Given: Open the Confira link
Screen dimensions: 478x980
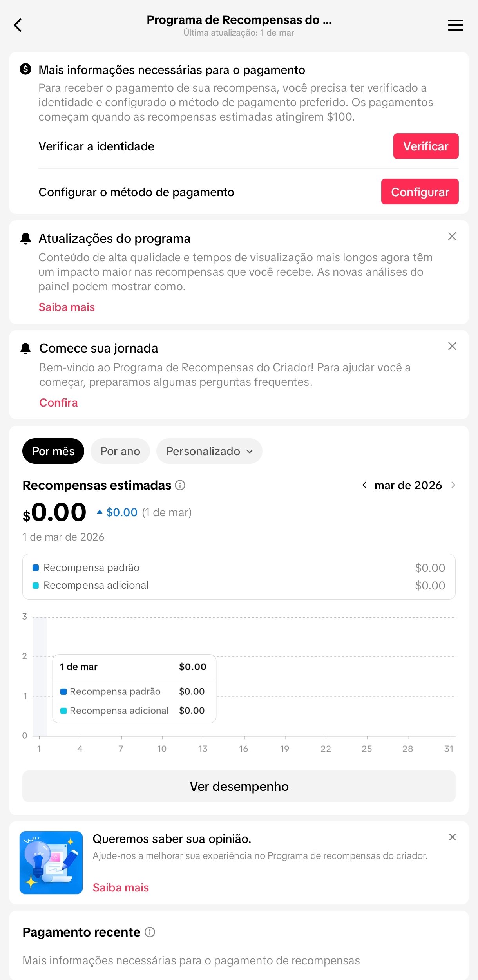Looking at the screenshot, I should pyautogui.click(x=59, y=403).
